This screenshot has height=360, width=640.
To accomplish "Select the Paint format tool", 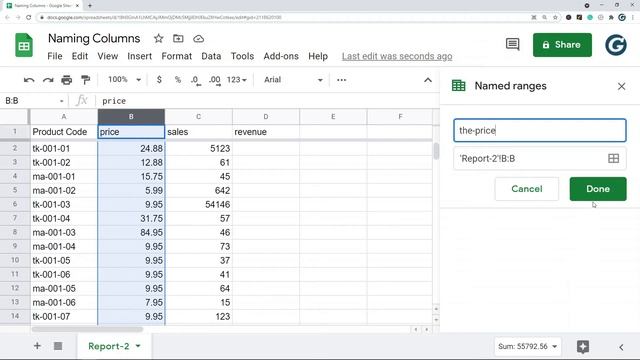I will pos(85,80).
